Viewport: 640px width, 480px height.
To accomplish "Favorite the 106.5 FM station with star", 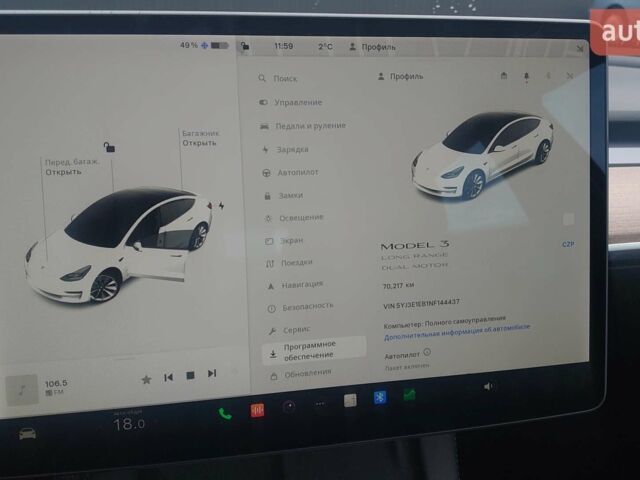I will click(x=146, y=380).
